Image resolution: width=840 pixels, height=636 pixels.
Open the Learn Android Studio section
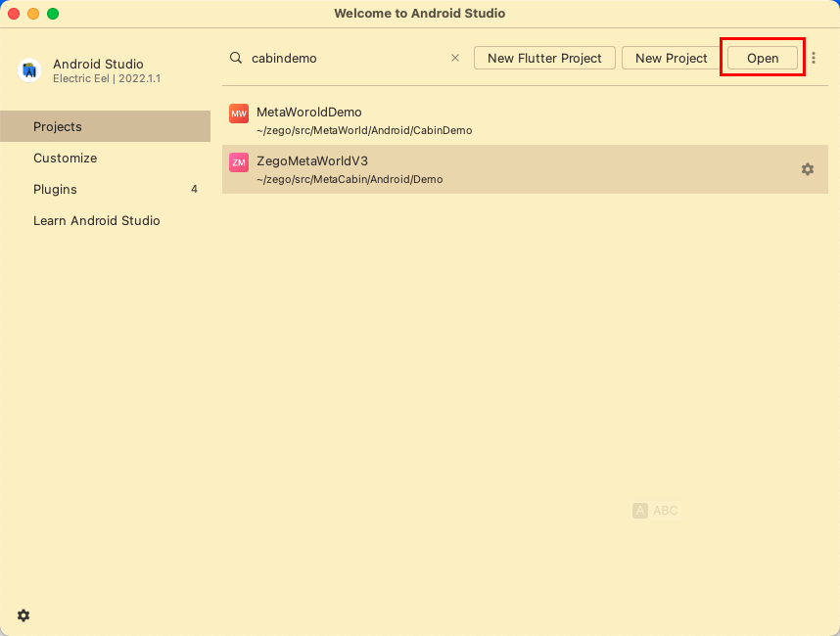tap(96, 220)
